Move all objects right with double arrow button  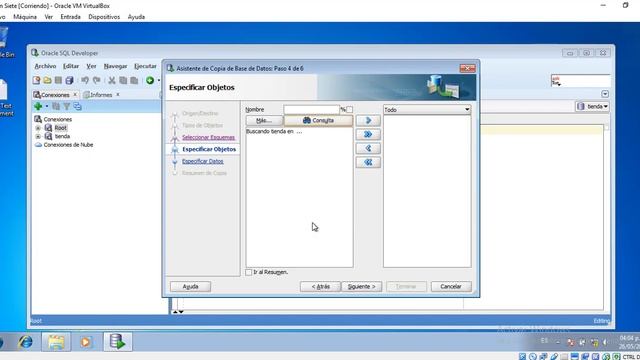pyautogui.click(x=368, y=134)
